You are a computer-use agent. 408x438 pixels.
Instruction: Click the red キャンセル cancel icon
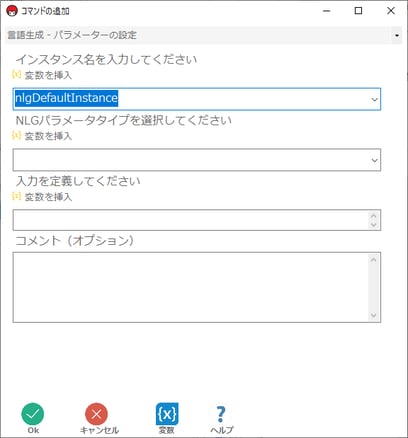(x=96, y=414)
